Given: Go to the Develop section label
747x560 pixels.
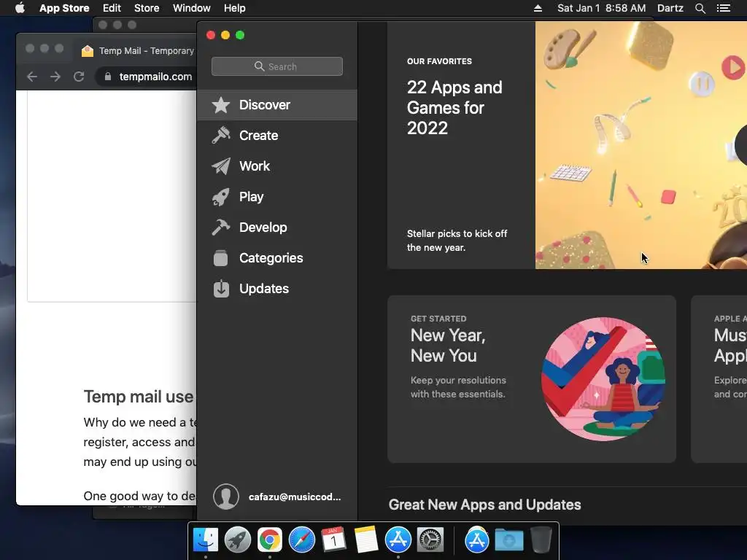Looking at the screenshot, I should [x=263, y=227].
